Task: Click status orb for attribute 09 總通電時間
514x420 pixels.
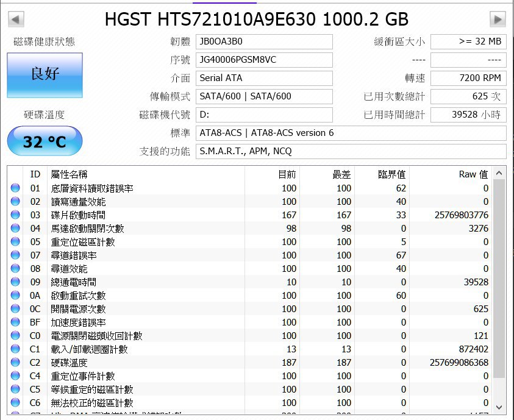Action: tap(15, 282)
